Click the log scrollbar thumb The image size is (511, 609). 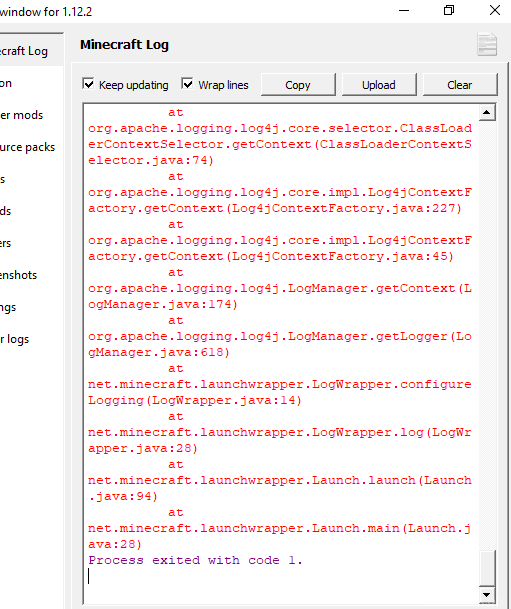click(x=487, y=567)
